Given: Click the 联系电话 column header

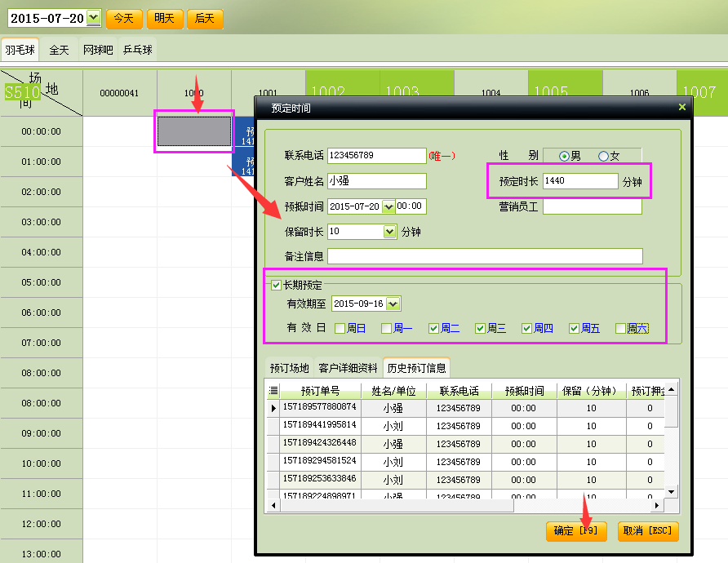Looking at the screenshot, I should click(x=459, y=391).
